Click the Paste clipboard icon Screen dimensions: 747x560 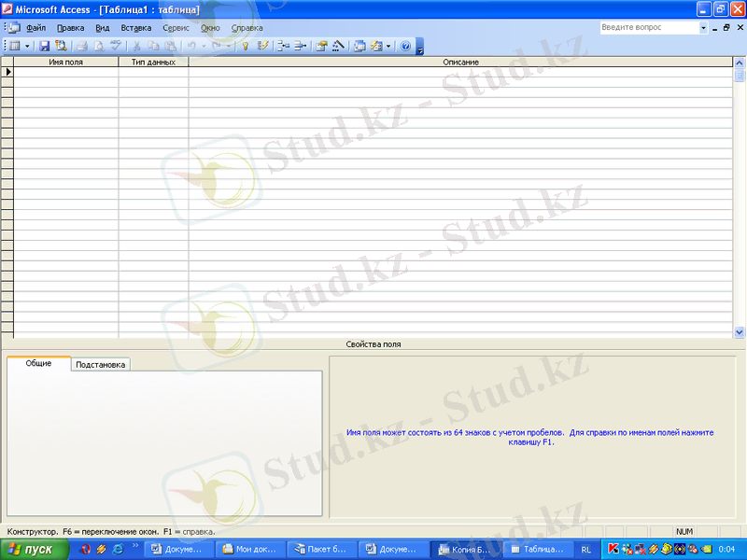click(170, 46)
